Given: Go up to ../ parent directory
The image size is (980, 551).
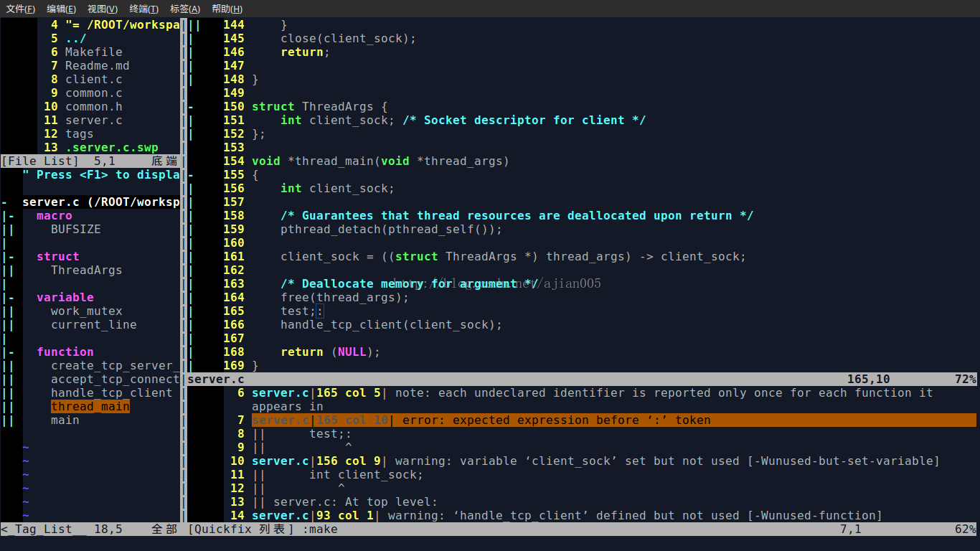Looking at the screenshot, I should click(x=76, y=39).
